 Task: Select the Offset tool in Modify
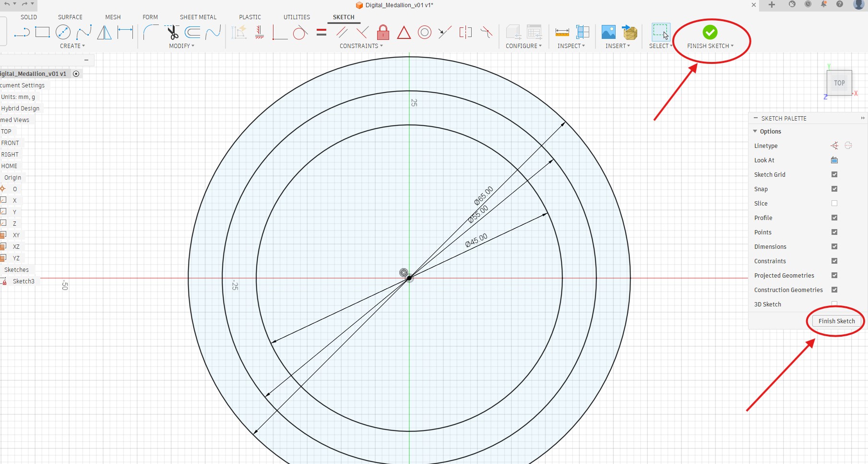[192, 33]
